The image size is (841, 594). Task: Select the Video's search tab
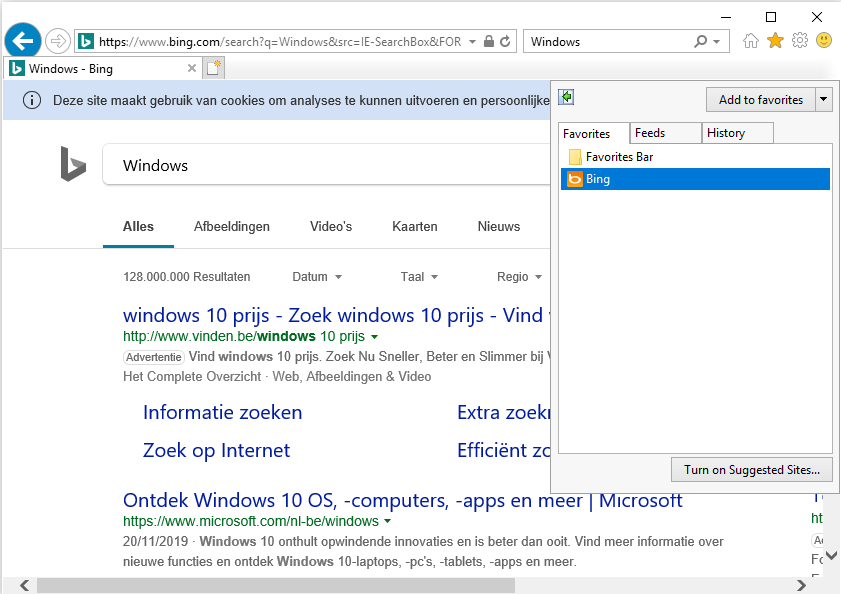point(331,226)
